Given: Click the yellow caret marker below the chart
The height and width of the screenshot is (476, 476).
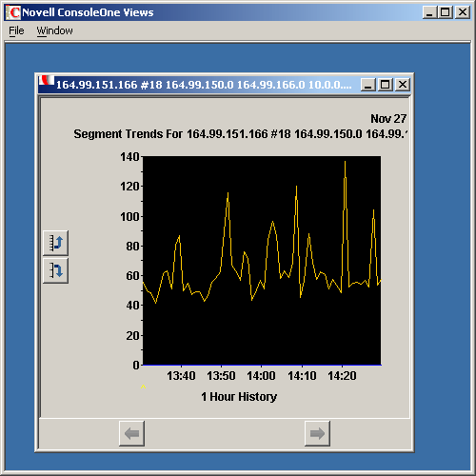Looking at the screenshot, I should click(143, 387).
